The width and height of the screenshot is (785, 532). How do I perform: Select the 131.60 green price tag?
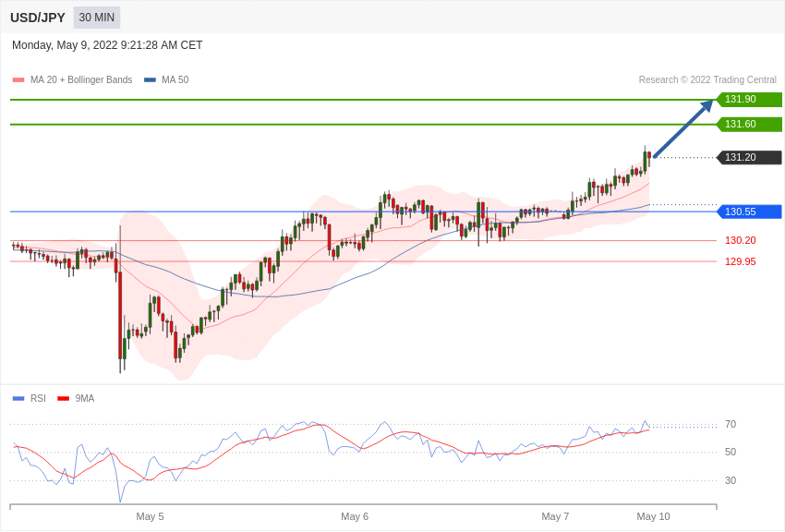(x=749, y=125)
